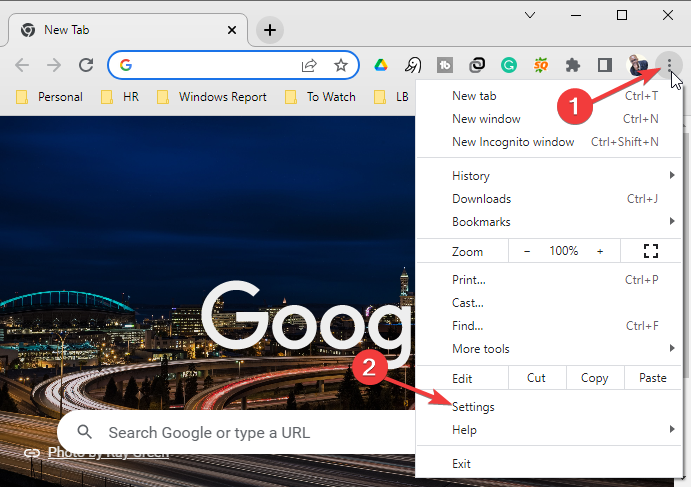Expand the More tools submenu
This screenshot has width=691, height=487.
(x=549, y=349)
